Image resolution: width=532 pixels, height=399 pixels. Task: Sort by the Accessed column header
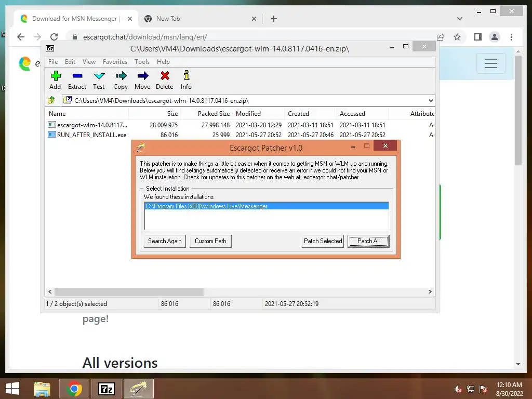(x=362, y=114)
